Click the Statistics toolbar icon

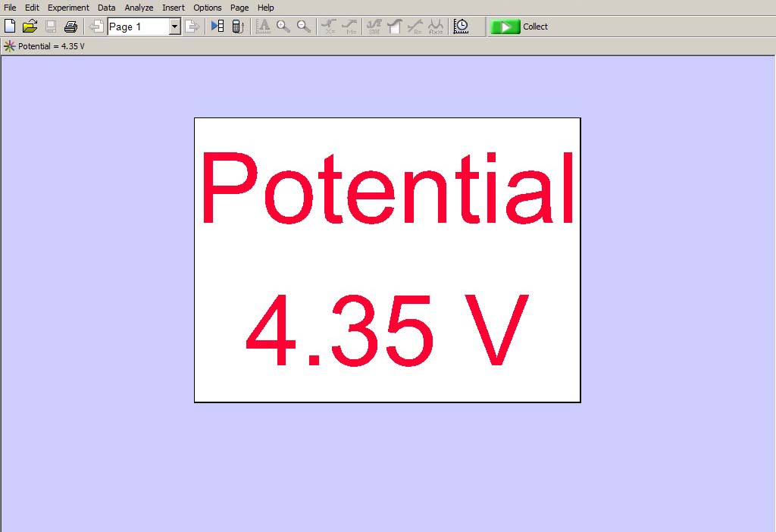pos(374,27)
